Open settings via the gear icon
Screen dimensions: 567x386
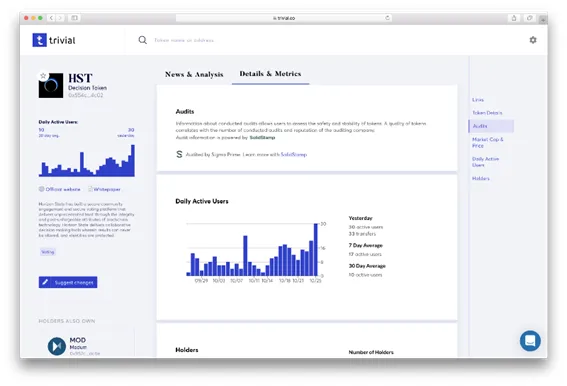[x=533, y=40]
